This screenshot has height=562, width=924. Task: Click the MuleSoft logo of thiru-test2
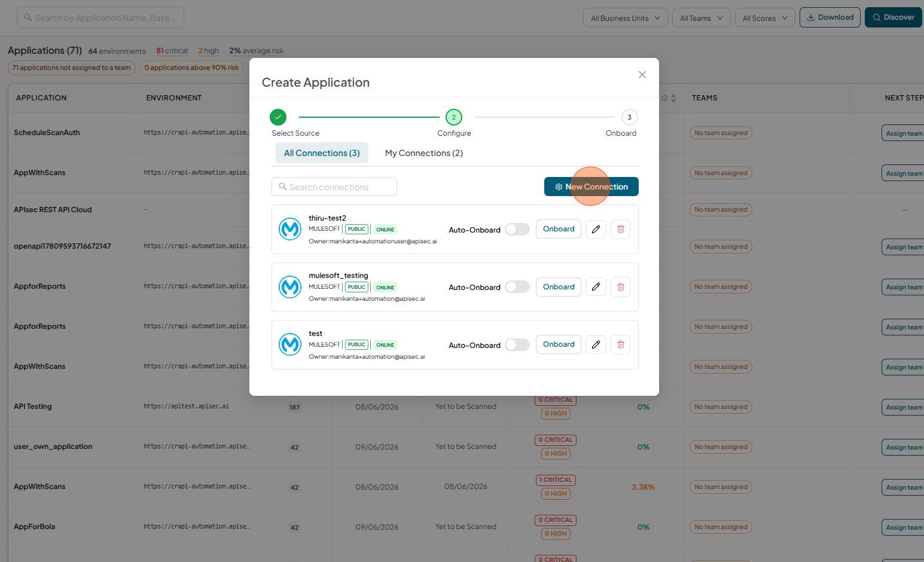tap(290, 229)
